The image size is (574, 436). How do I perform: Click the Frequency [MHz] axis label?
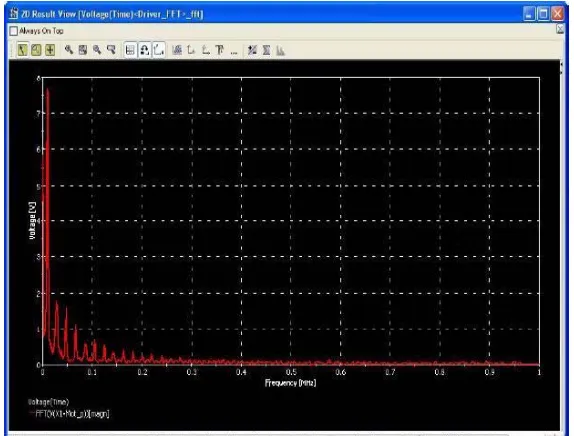point(291,383)
